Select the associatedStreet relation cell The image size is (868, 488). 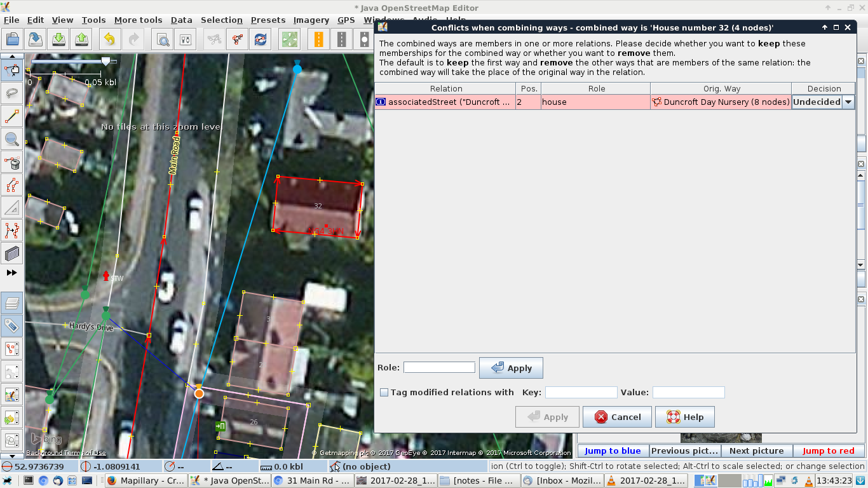445,102
